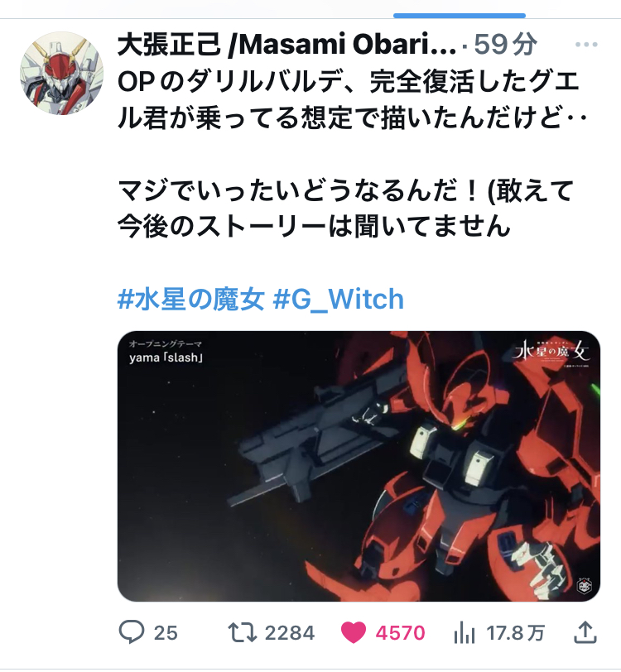
Task: Unlike the tweet via pink heart
Action: (x=354, y=632)
